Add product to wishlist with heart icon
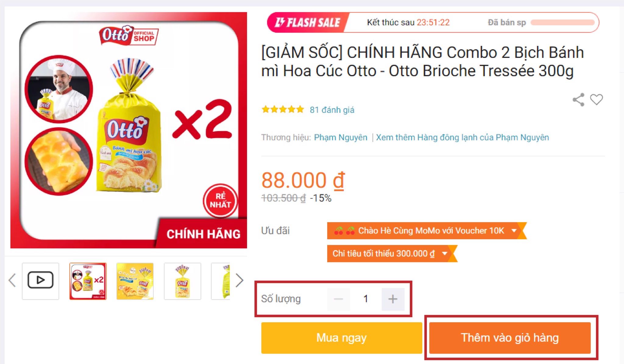The width and height of the screenshot is (624, 364). 596,100
